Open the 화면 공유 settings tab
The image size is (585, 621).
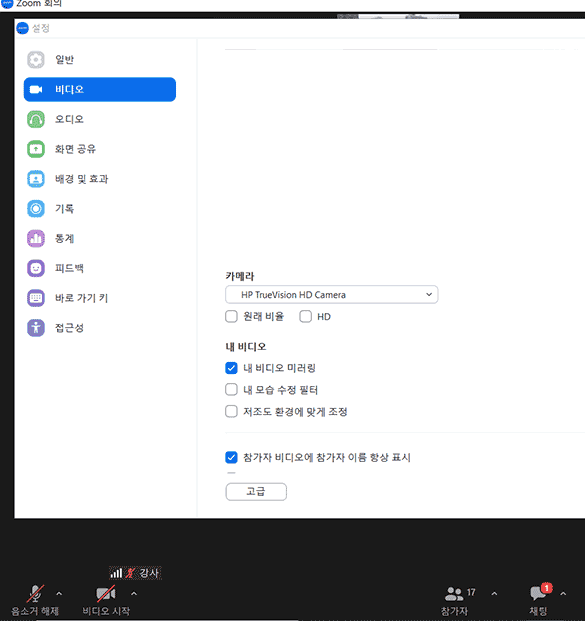(x=100, y=149)
